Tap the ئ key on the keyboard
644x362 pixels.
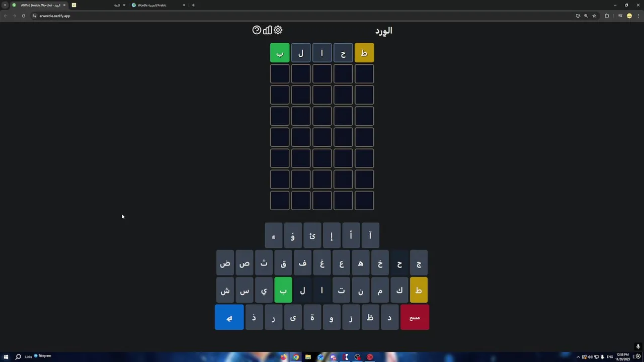312,236
